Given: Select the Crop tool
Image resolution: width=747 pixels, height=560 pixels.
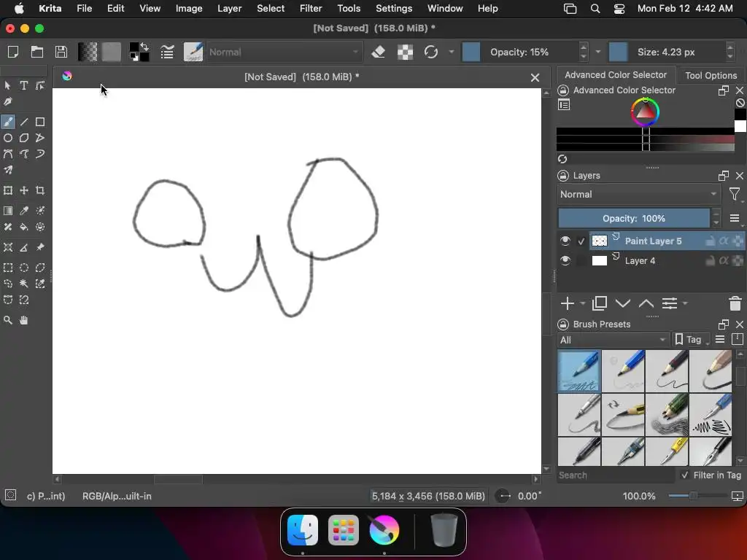Looking at the screenshot, I should point(40,190).
